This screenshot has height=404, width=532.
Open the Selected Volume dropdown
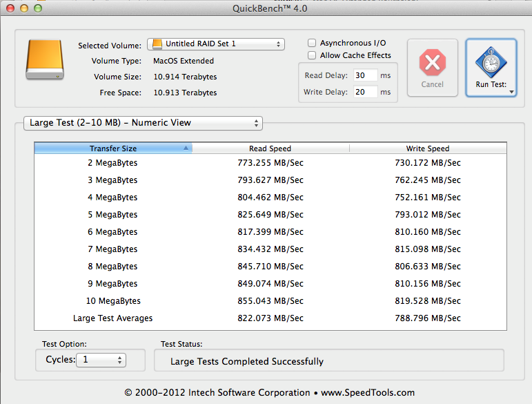215,44
